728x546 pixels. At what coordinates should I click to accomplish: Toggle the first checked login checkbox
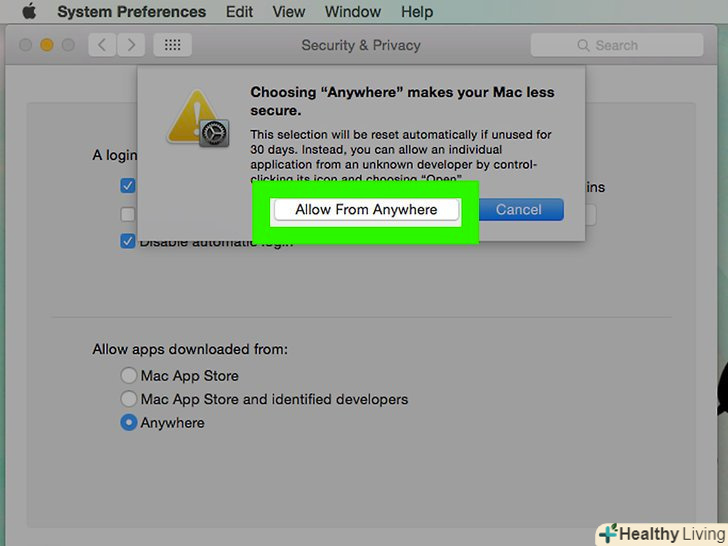click(x=128, y=186)
